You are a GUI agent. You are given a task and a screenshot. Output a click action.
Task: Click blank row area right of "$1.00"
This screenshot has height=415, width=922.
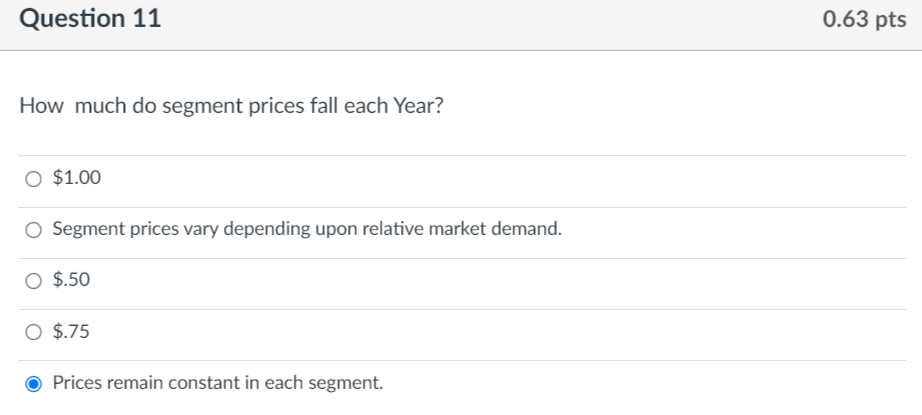click(x=500, y=179)
